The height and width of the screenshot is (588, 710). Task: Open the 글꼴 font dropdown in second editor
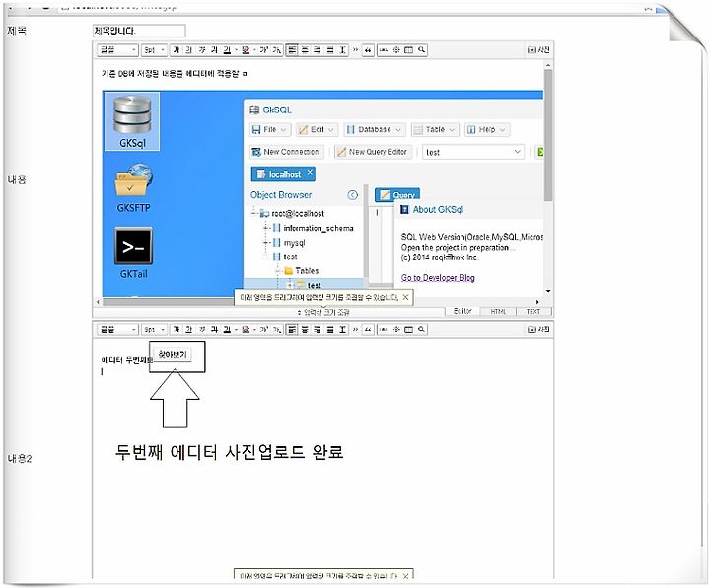pos(116,330)
